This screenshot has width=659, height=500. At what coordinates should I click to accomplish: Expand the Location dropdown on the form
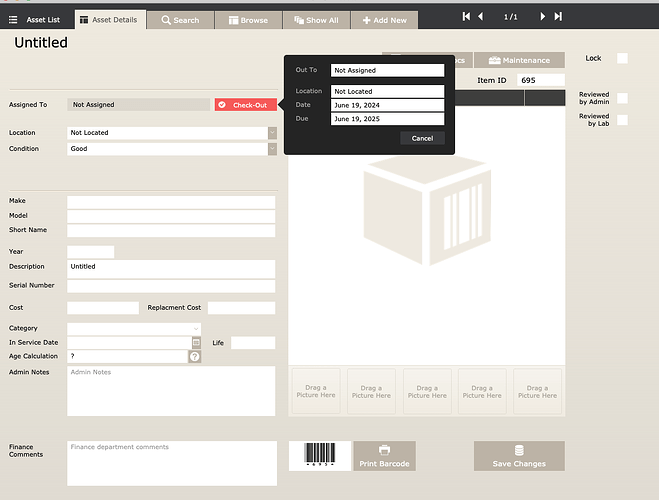point(272,133)
